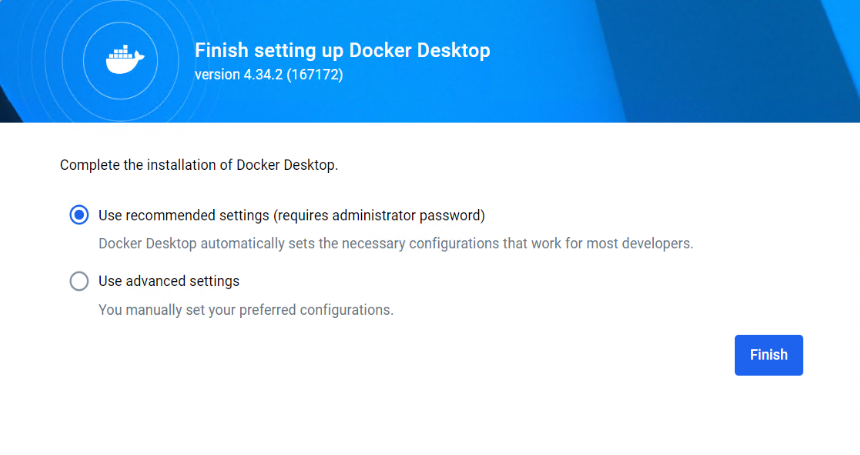Click the recommended settings description about most developers

tap(395, 243)
